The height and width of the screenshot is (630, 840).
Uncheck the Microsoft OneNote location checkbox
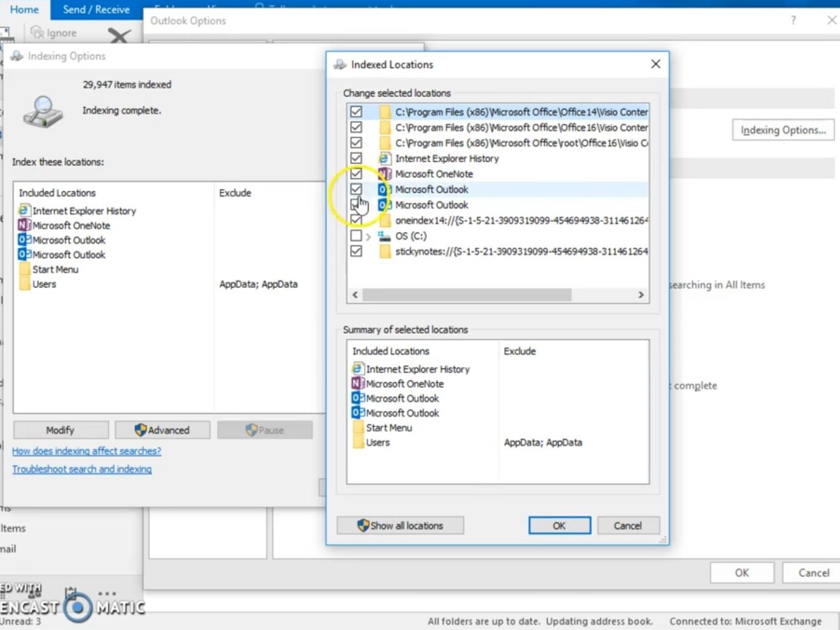pyautogui.click(x=356, y=174)
